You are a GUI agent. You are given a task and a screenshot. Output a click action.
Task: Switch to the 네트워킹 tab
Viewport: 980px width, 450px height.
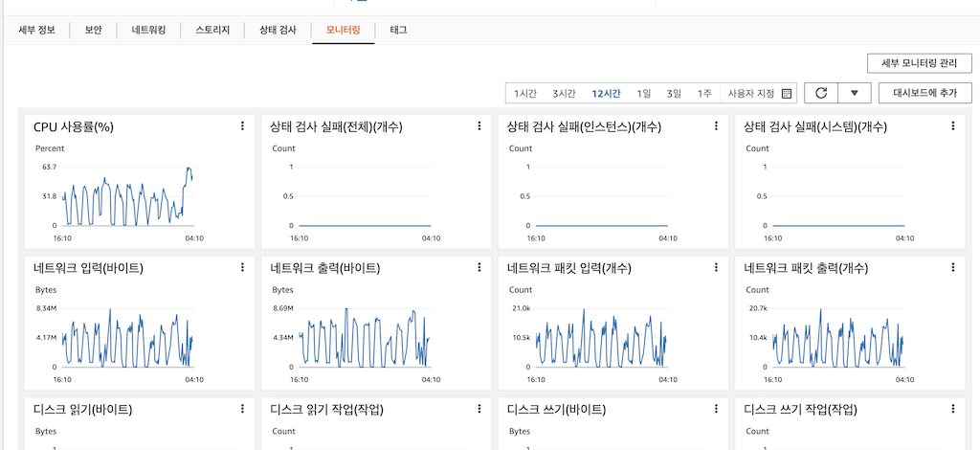click(148, 30)
